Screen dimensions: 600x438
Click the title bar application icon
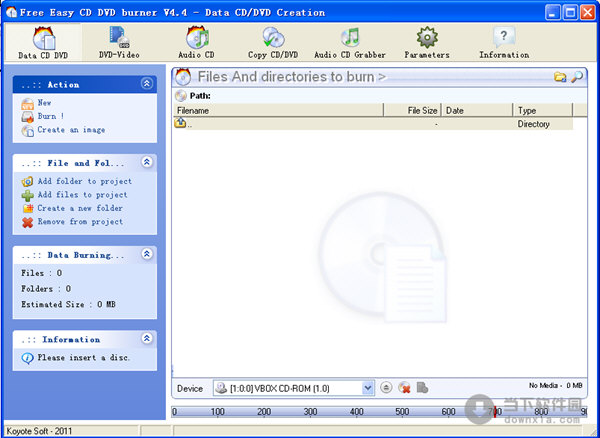[11, 12]
